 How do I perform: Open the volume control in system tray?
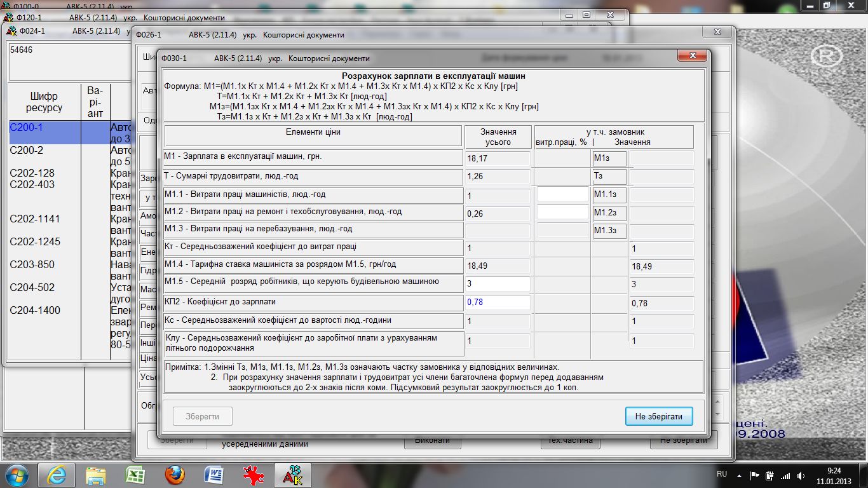pos(802,475)
